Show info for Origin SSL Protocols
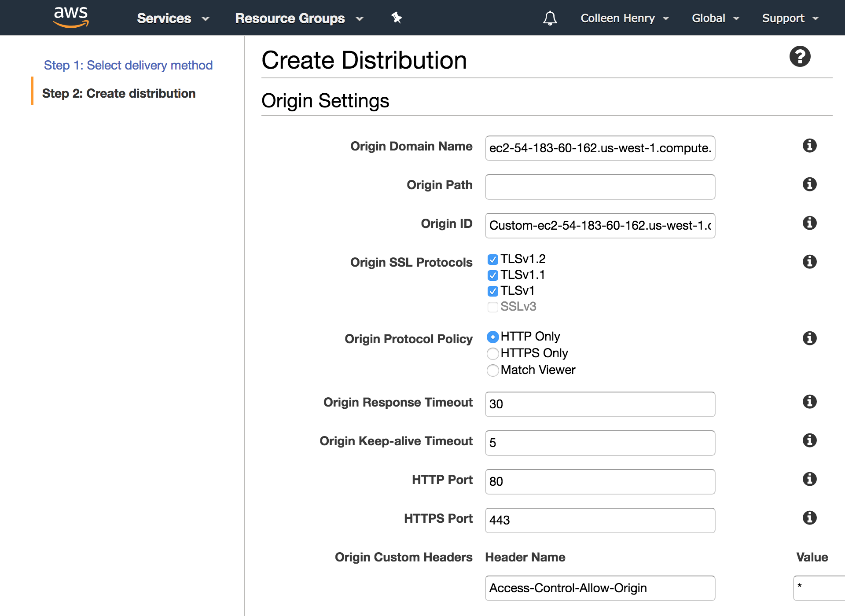845x616 pixels. click(x=809, y=262)
